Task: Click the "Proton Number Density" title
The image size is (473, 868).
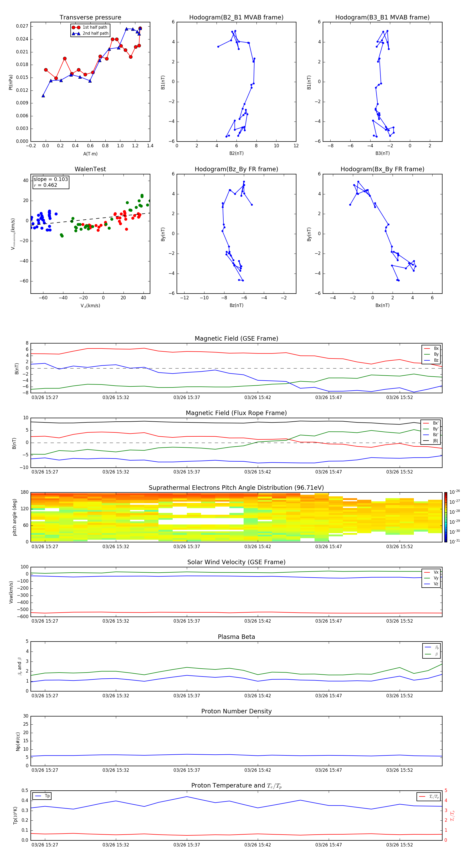Action: click(x=236, y=711)
